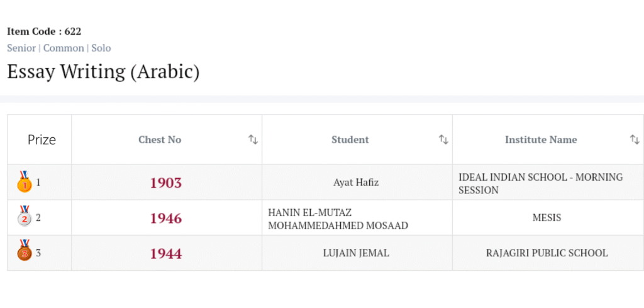Click the gold first-place medal icon

[24, 182]
